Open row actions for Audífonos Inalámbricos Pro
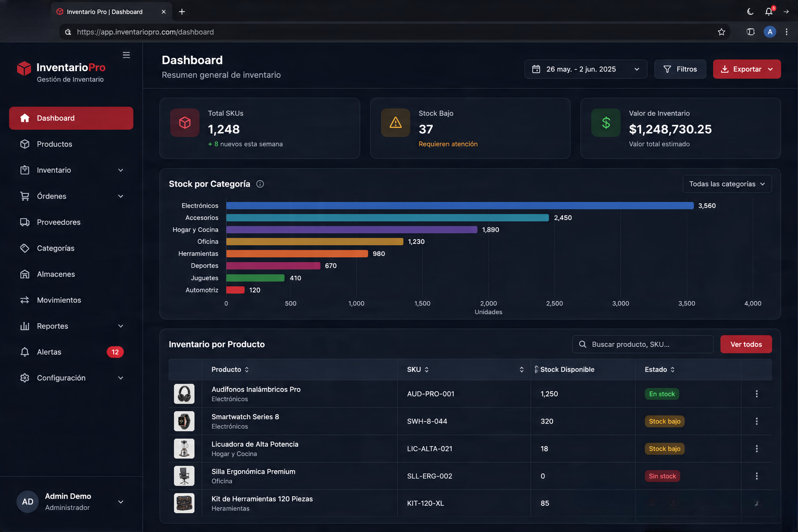This screenshot has width=798, height=532. click(x=756, y=394)
